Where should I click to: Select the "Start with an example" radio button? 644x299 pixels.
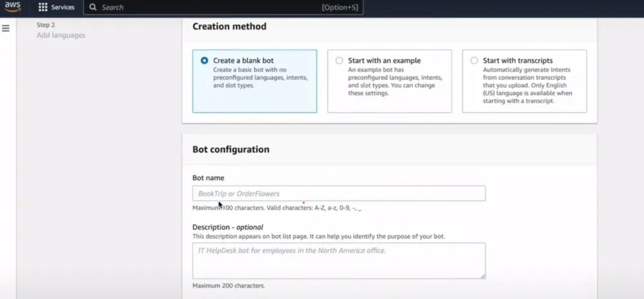pyautogui.click(x=339, y=60)
